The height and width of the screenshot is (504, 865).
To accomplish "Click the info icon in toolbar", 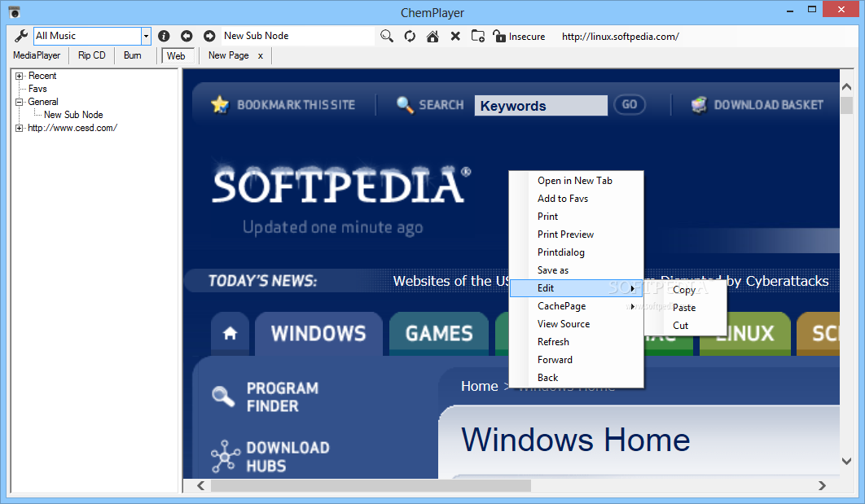I will (x=164, y=36).
